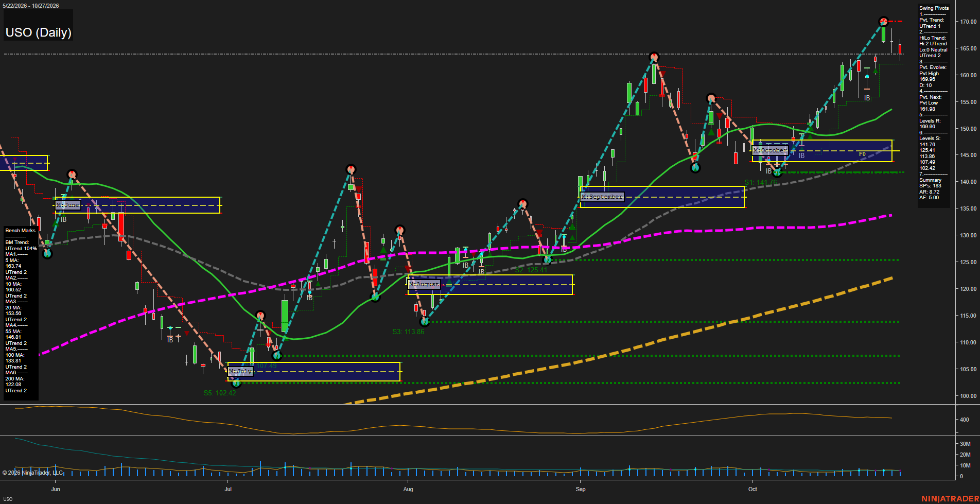This screenshot has height=504, width=980.
Task: Click the "Oct" label on the time axis
Action: tap(752, 489)
